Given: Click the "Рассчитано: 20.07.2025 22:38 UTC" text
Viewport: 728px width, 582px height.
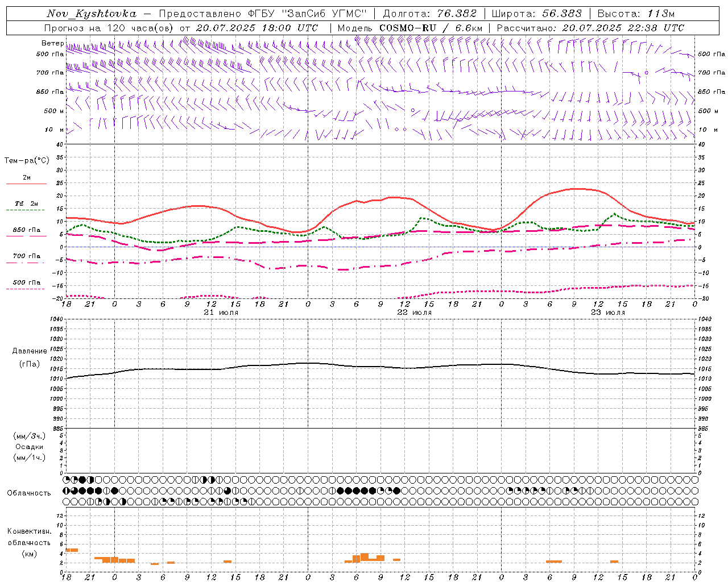Looking at the screenshot, I should 590,28.
